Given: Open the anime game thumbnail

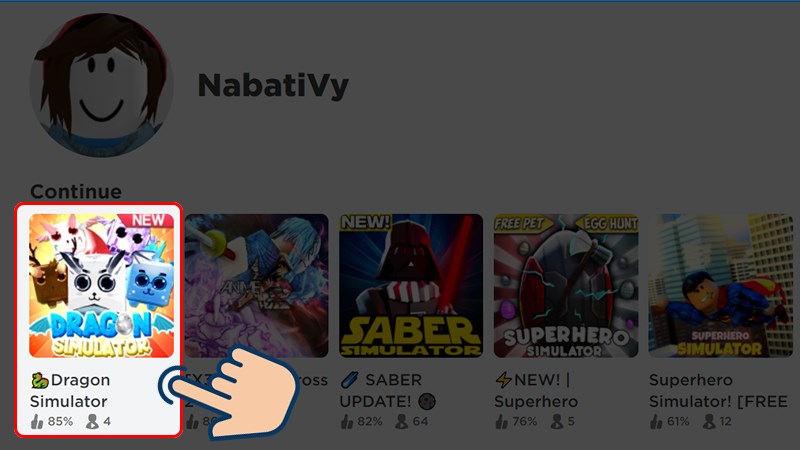Looking at the screenshot, I should coord(257,285).
